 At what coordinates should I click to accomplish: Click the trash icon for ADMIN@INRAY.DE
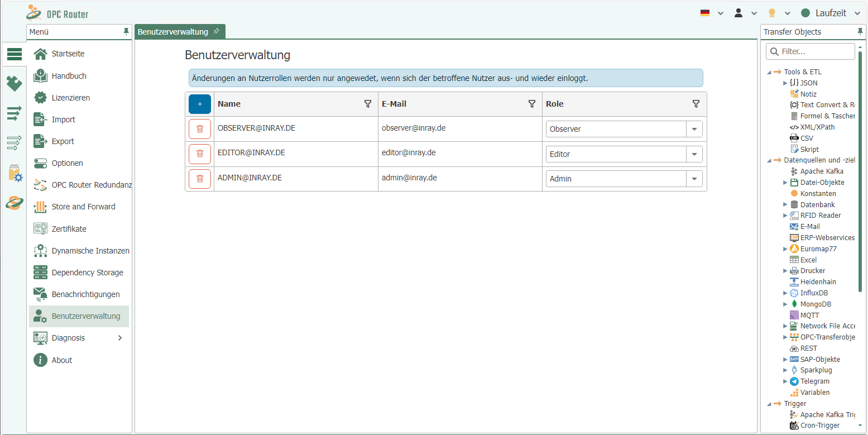[199, 179]
